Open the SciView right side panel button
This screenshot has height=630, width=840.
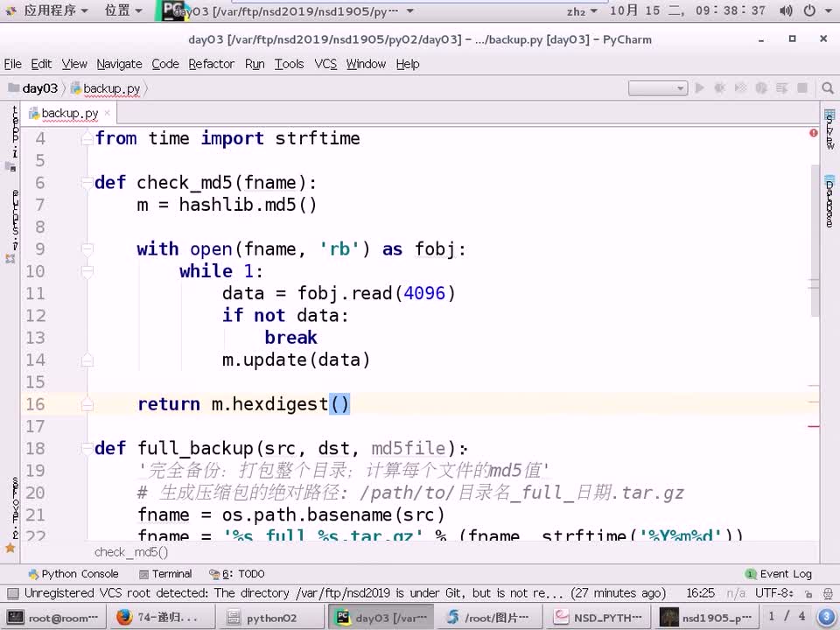tap(829, 129)
